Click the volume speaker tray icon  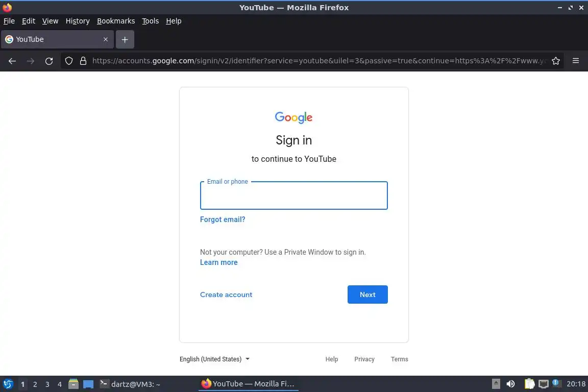tap(510, 384)
